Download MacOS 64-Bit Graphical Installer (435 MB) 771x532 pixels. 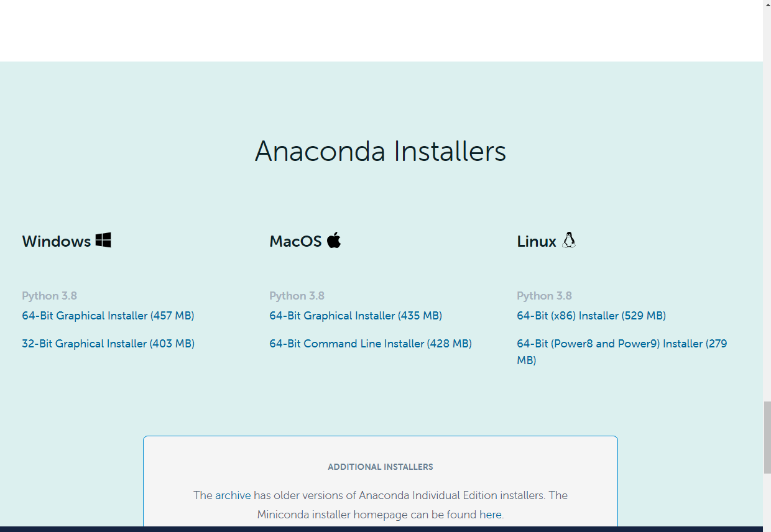click(x=356, y=316)
